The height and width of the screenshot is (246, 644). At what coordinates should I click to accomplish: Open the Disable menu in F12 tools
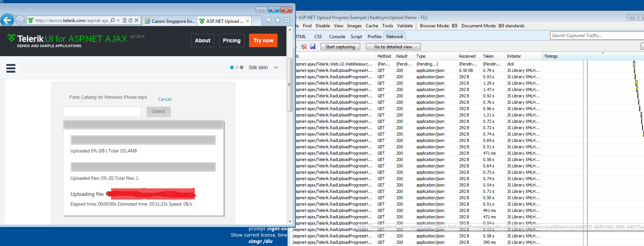point(323,26)
